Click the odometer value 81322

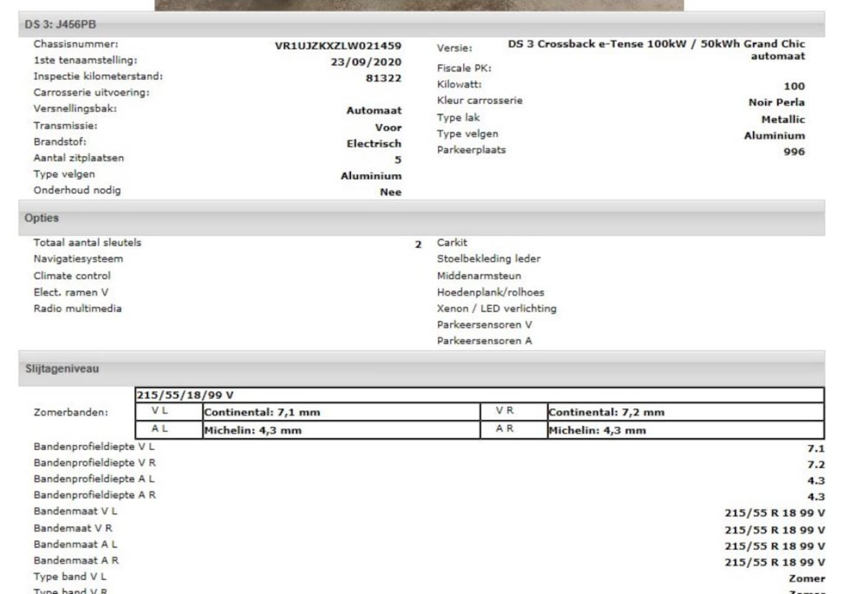[383, 78]
